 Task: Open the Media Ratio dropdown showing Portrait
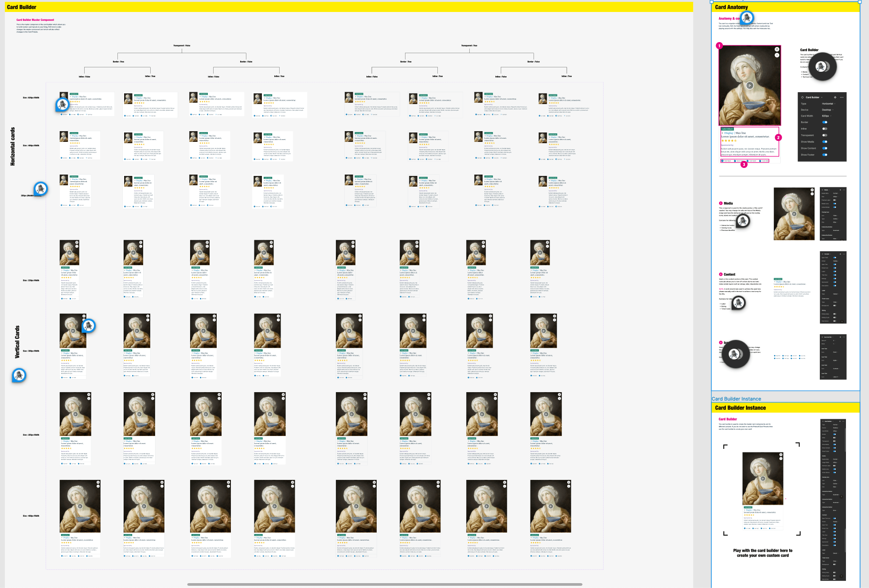836,193
